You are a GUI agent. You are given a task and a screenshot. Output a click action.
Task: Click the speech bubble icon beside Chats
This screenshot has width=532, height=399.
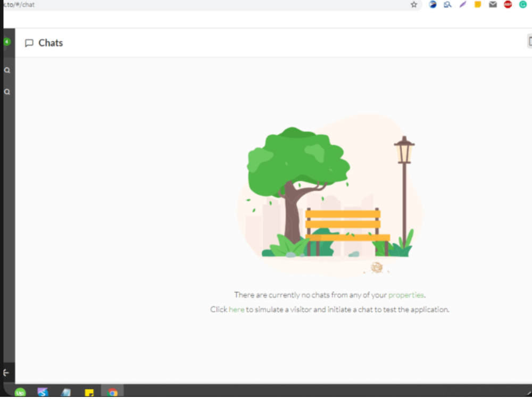tap(29, 43)
